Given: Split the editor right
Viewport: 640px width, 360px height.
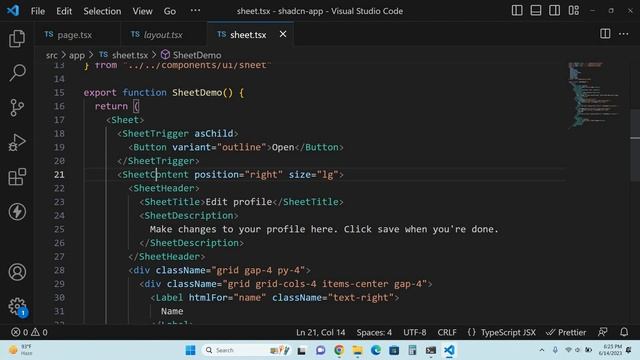Looking at the screenshot, I should [x=605, y=34].
